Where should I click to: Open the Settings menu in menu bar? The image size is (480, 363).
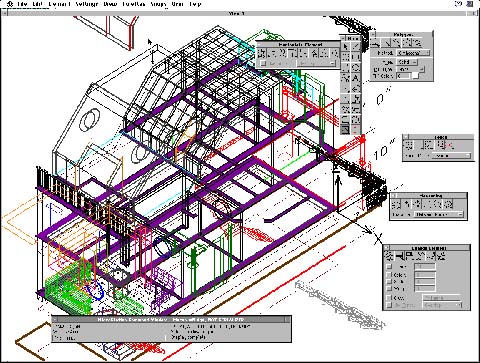pyautogui.click(x=87, y=4)
